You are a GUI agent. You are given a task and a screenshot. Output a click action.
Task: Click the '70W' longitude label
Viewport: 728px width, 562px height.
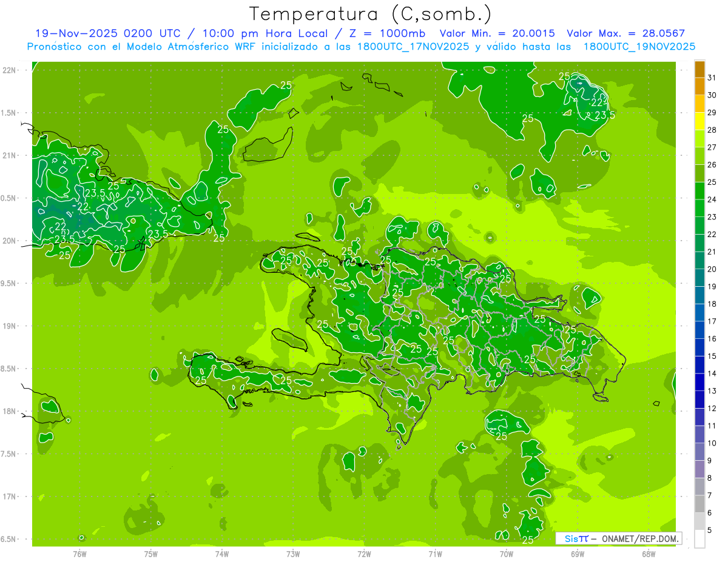coord(507,554)
